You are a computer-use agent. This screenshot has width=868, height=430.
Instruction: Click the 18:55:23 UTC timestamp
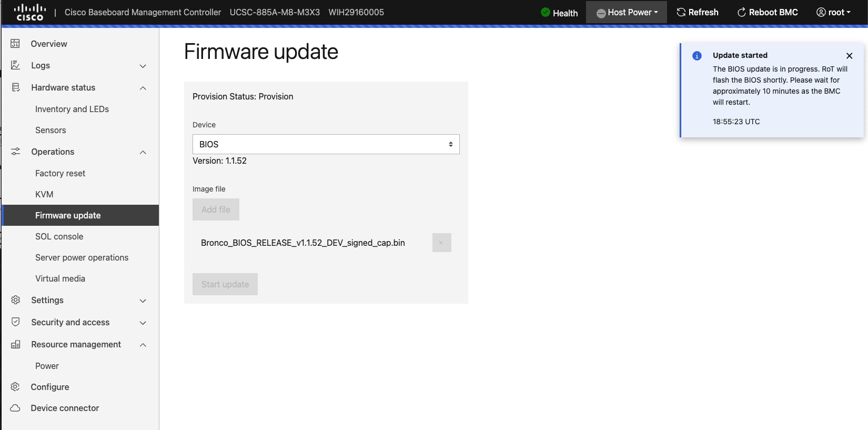tap(736, 122)
